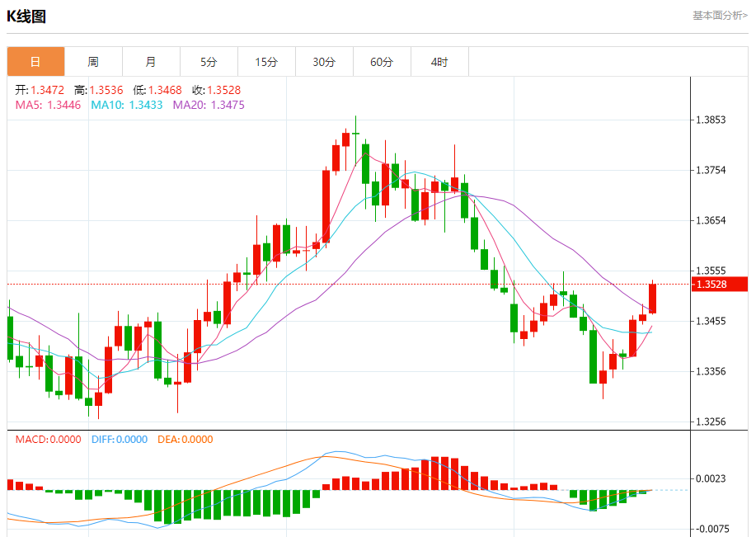The width and height of the screenshot is (756, 537).
Task: Click the MA20 legend label
Action: pyautogui.click(x=209, y=106)
